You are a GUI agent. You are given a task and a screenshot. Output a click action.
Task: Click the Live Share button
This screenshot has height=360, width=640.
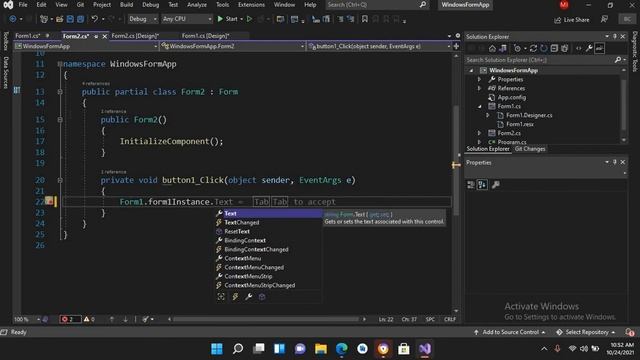(572, 20)
